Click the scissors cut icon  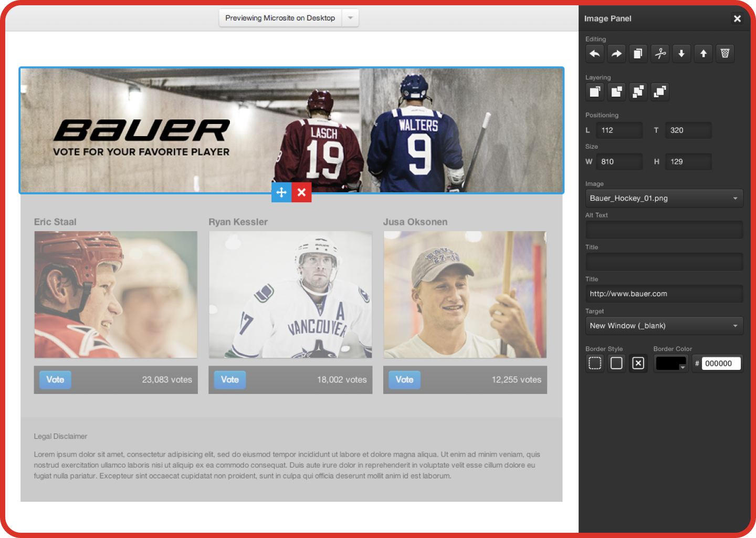pyautogui.click(x=660, y=54)
